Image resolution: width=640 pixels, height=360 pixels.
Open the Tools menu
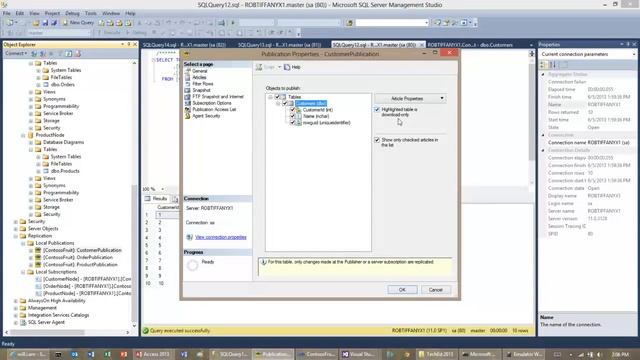click(91, 13)
